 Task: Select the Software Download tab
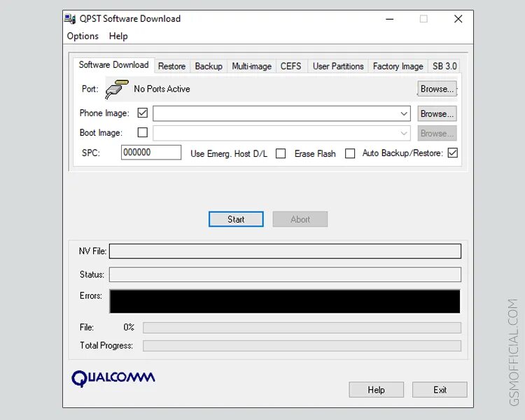114,64
